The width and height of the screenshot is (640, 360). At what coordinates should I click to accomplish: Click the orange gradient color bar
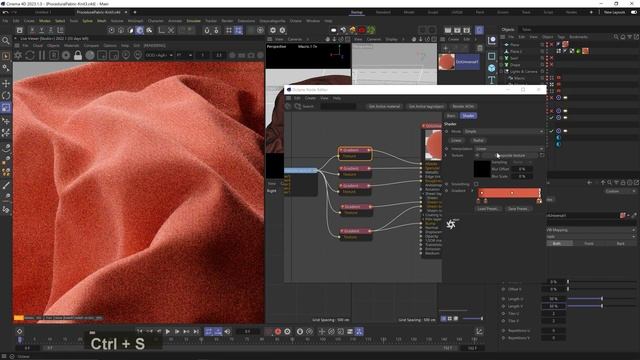pyautogui.click(x=509, y=193)
